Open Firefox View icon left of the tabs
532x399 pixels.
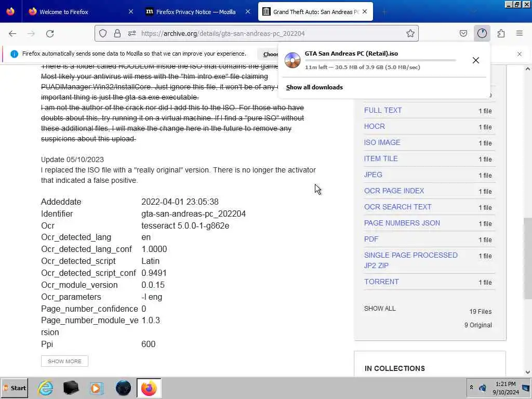[10, 11]
